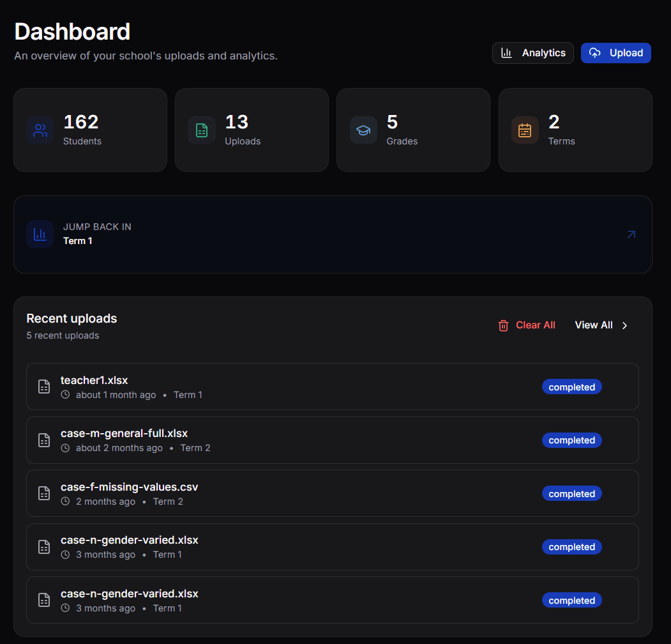Viewport: 671px width, 644px height.
Task: Click the red trash can icon
Action: (503, 326)
